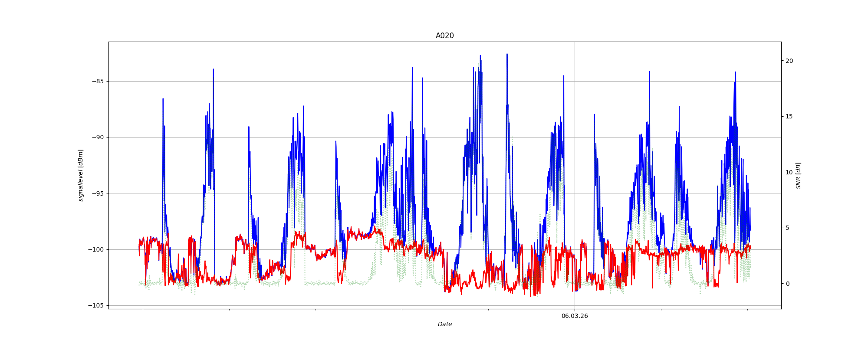This screenshot has height=347, width=868.
Task: Select the 10 tick on SNR axis
Action: point(789,172)
